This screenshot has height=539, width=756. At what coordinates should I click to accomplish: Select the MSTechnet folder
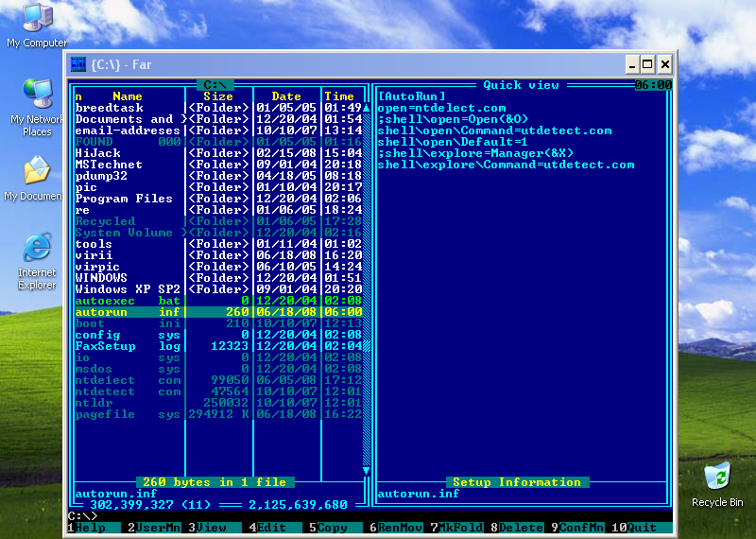click(x=218, y=165)
